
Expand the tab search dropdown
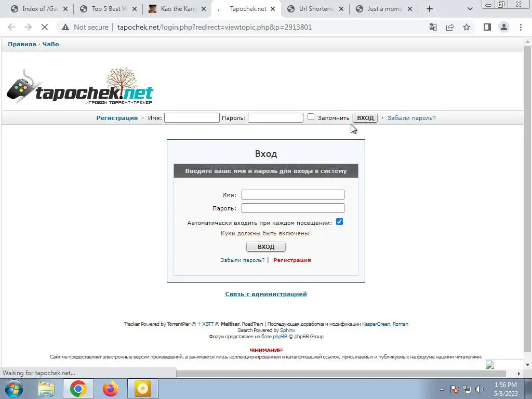[470, 9]
